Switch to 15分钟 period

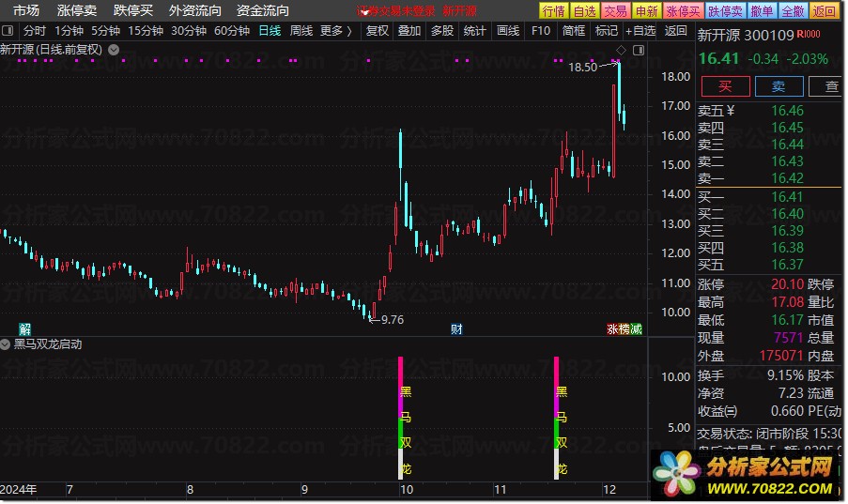tap(146, 31)
